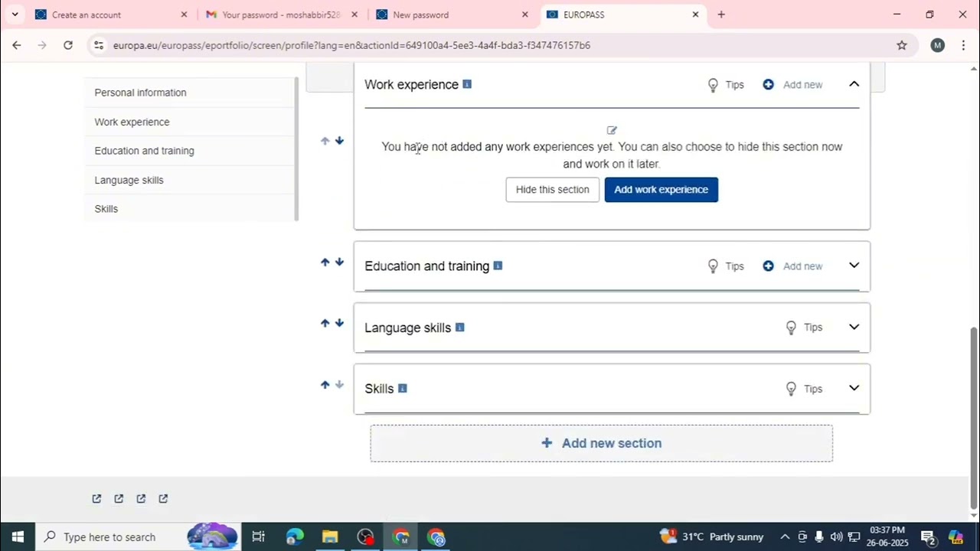Click the page vertical scrollbar thumb
The width and height of the screenshot is (980, 551).
[974, 417]
